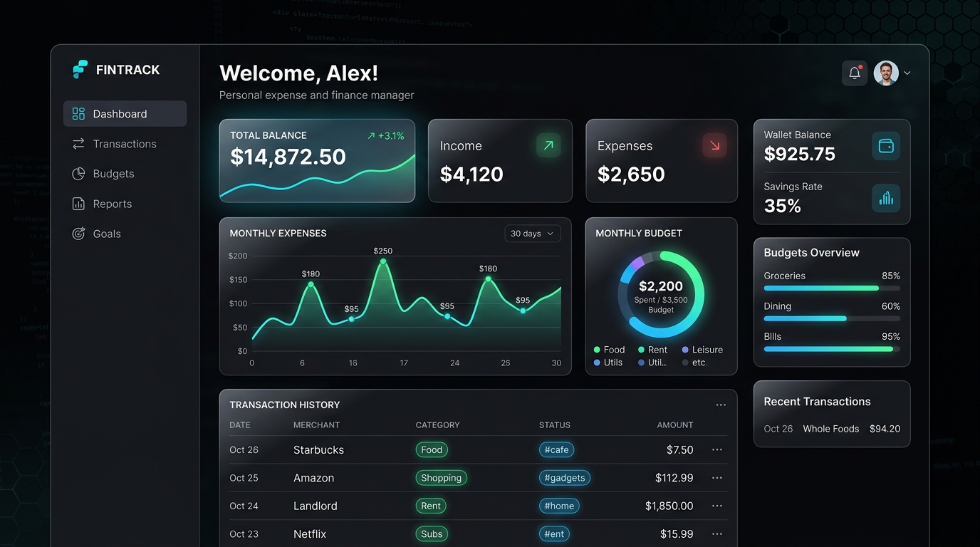Sort by the AMOUNT column header
980x547 pixels.
[x=675, y=425]
